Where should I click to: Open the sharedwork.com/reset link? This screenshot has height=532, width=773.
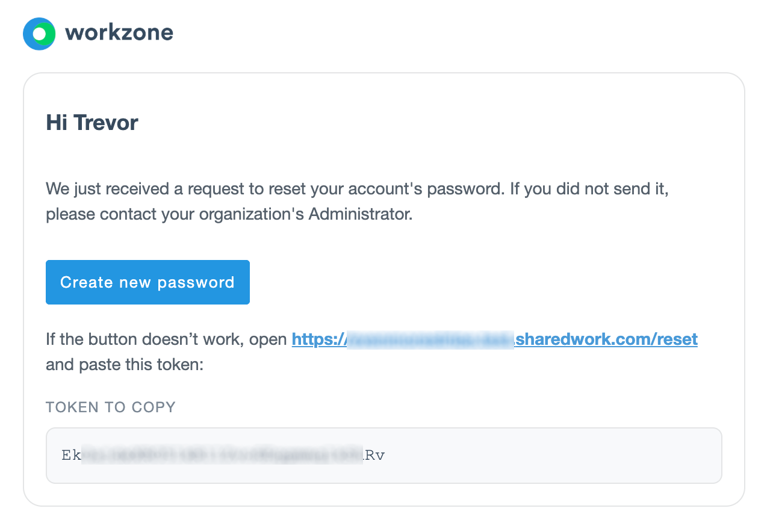[607, 339]
